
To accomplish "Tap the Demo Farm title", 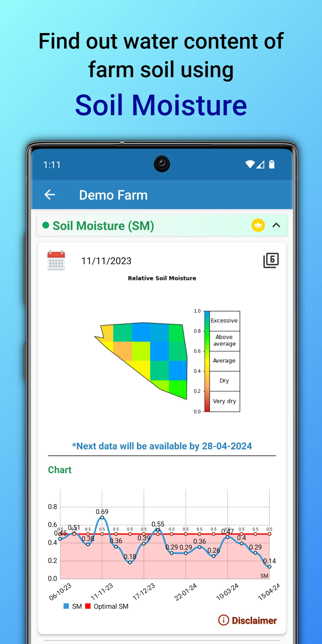I will click(x=113, y=195).
